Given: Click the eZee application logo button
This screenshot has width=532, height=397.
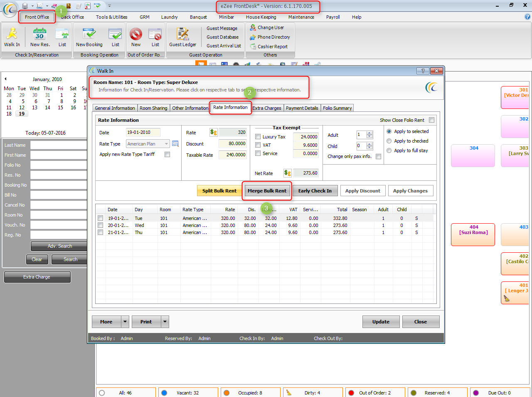Looking at the screenshot, I should pyautogui.click(x=10, y=9).
